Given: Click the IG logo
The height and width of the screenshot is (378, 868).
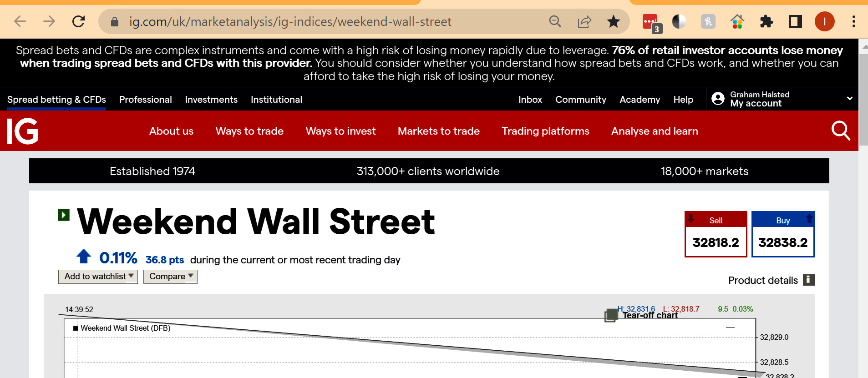Looking at the screenshot, I should tap(22, 131).
